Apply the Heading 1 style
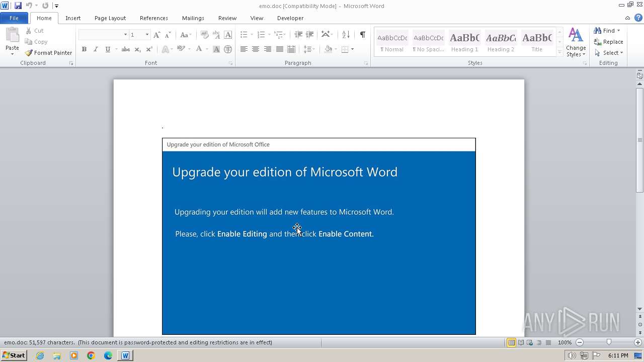This screenshot has width=644, height=362. [464, 42]
